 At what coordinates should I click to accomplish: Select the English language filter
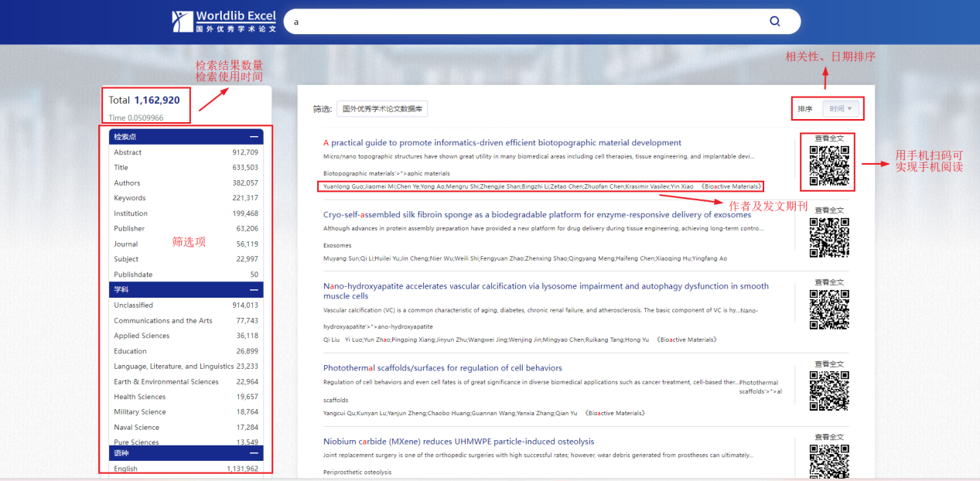[125, 469]
